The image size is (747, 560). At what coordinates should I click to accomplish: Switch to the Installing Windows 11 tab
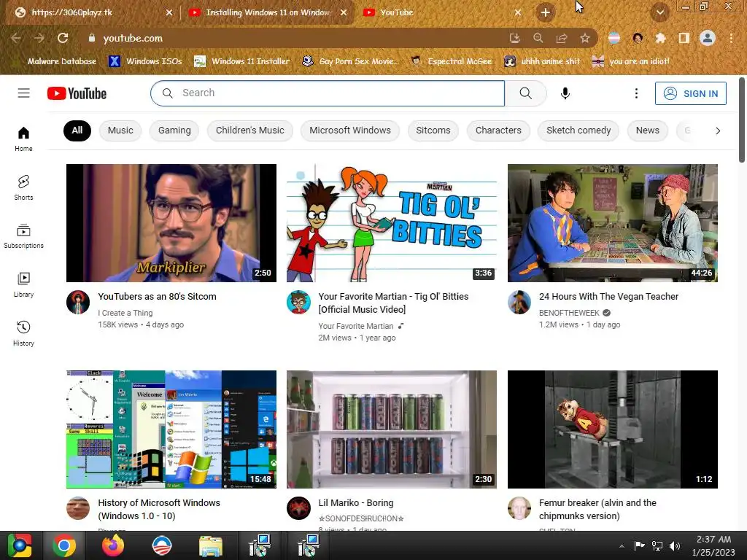(268, 12)
